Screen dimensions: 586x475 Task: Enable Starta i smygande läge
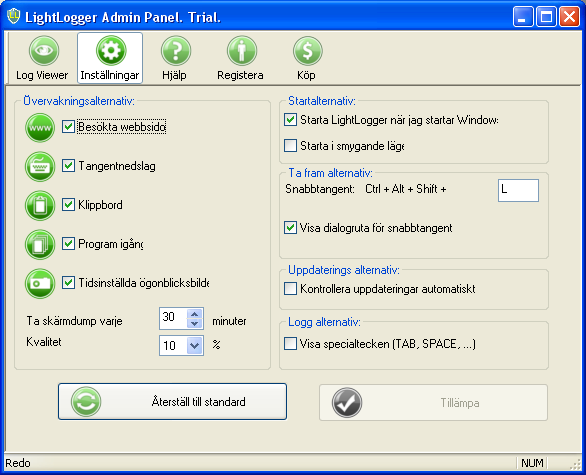290,145
